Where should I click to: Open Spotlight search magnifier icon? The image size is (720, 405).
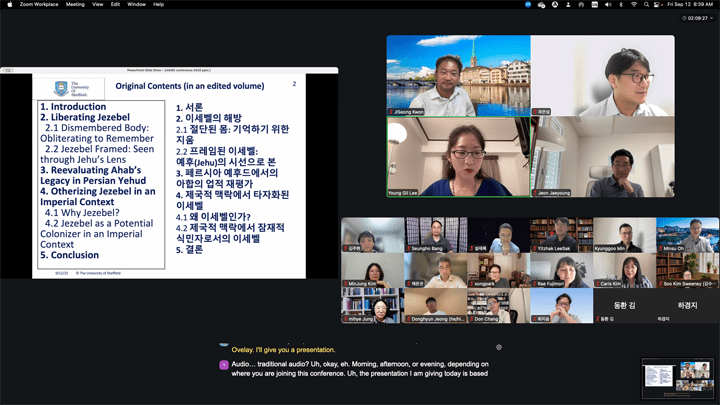(647, 4)
